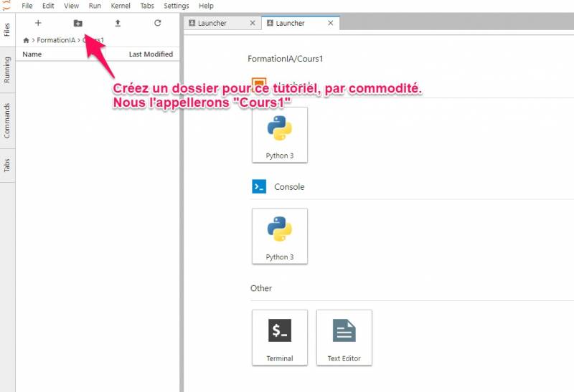The image size is (574, 392).
Task: Open the Settings menu
Action: 177,6
